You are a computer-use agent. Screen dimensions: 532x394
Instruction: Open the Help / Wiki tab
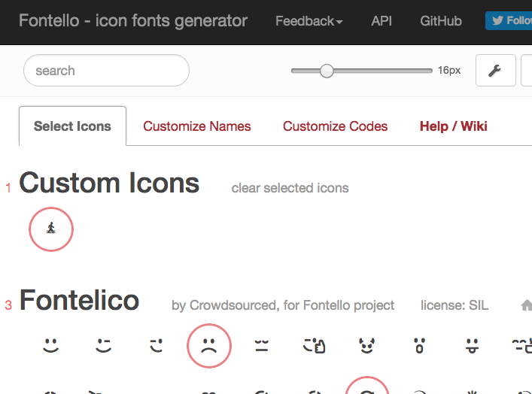[x=453, y=126]
